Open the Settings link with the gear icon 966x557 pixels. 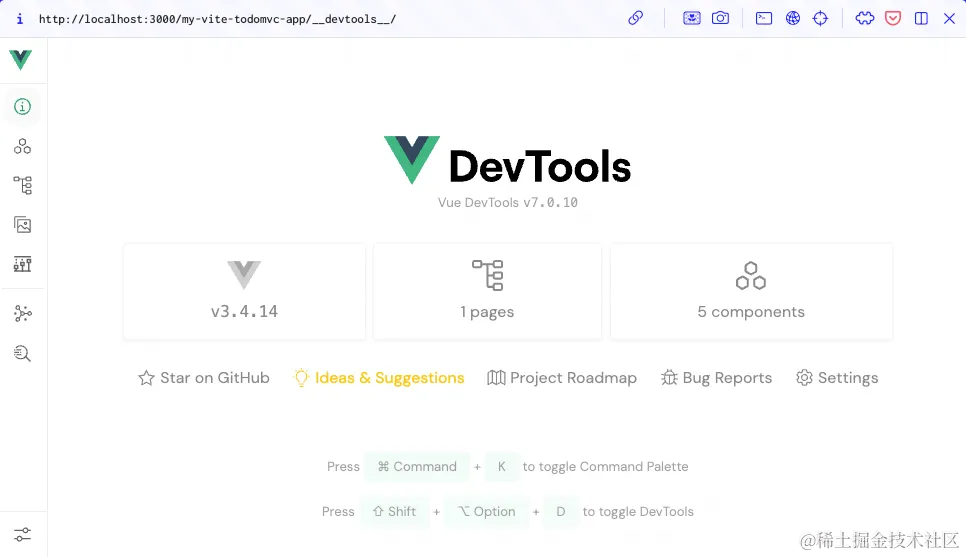[837, 378]
